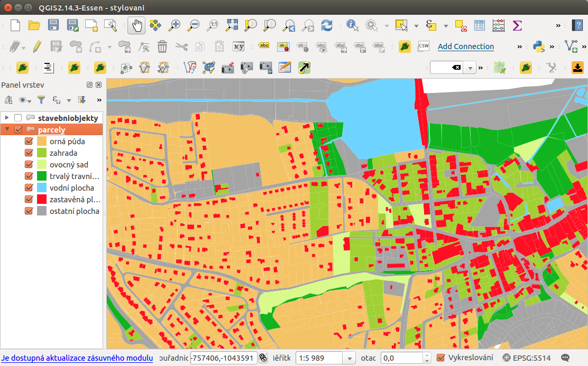Image resolution: width=588 pixels, height=366 pixels.
Task: Uncheck the parcely layer checkbox
Action: point(17,129)
